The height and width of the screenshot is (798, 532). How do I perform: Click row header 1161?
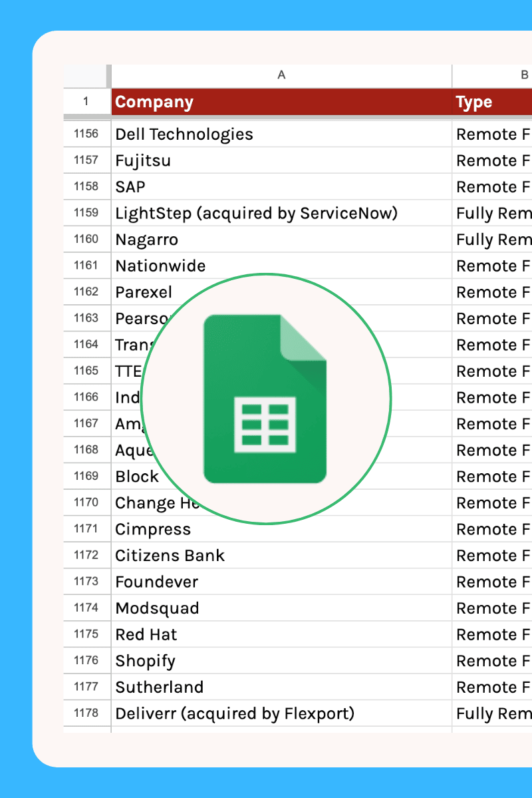coord(86,266)
